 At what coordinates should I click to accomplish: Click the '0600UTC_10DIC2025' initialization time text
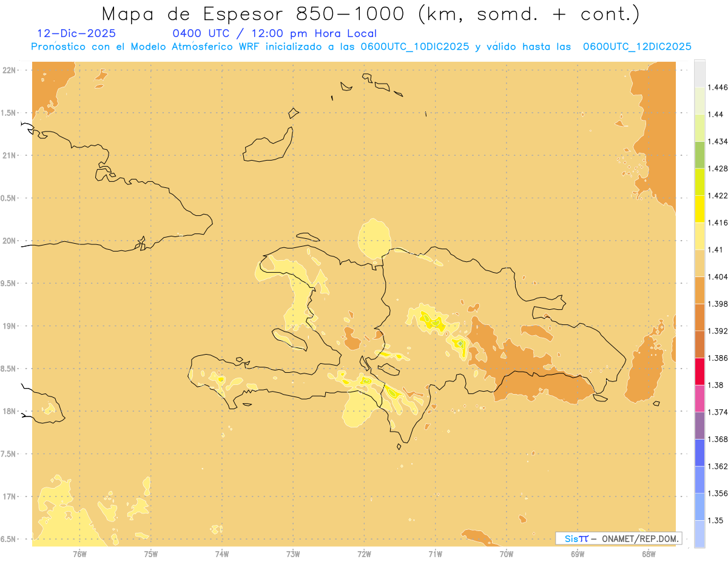coord(416,47)
